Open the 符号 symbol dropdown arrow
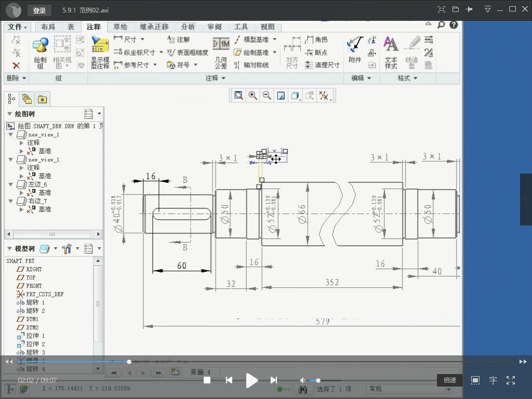The width and height of the screenshot is (532, 399). click(x=195, y=65)
